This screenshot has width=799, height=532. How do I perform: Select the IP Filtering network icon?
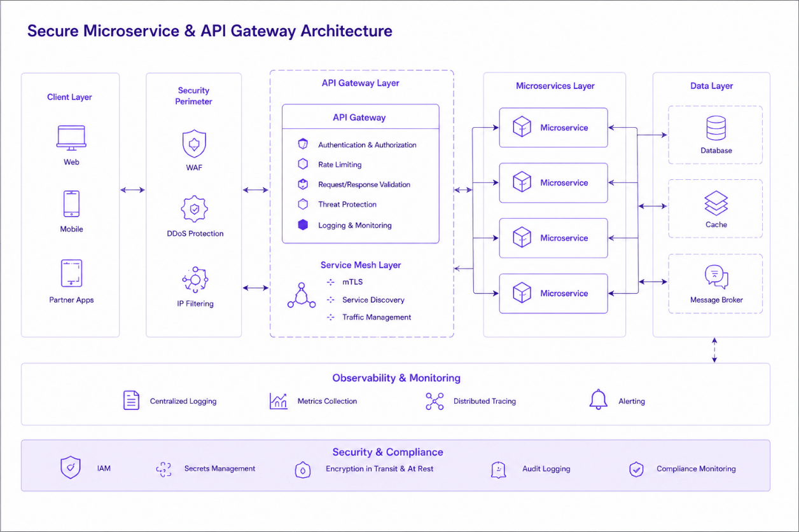tap(195, 280)
